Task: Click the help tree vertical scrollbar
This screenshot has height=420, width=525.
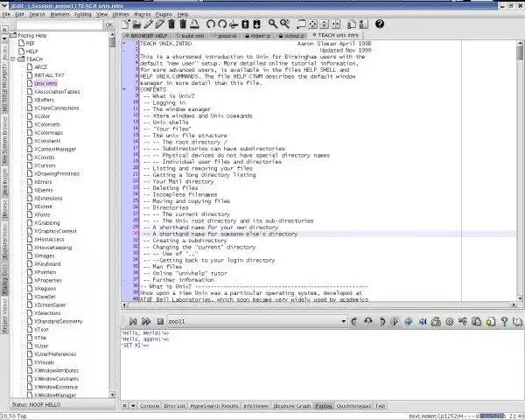Action: pos(113,215)
